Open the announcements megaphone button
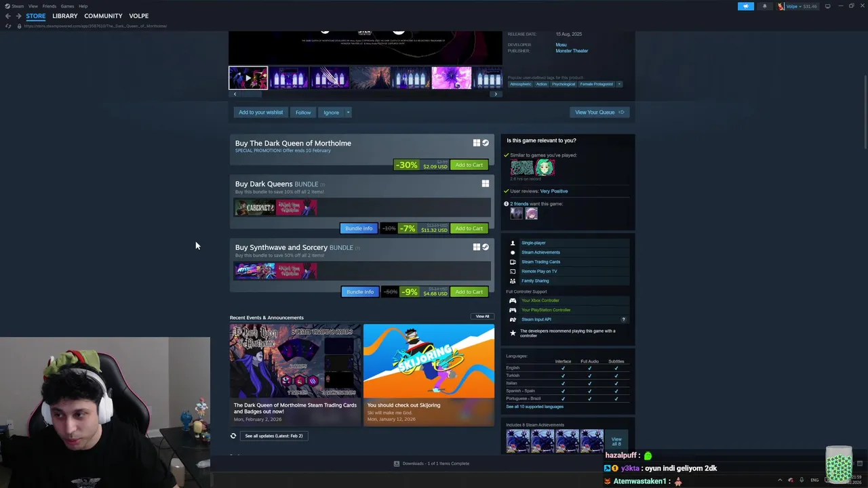 pos(745,6)
